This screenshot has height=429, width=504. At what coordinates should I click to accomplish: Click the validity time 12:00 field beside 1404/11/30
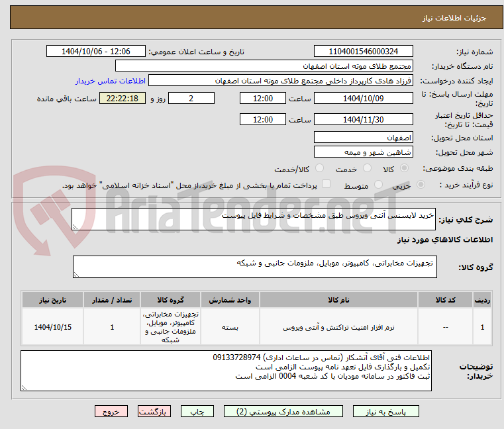[263, 120]
